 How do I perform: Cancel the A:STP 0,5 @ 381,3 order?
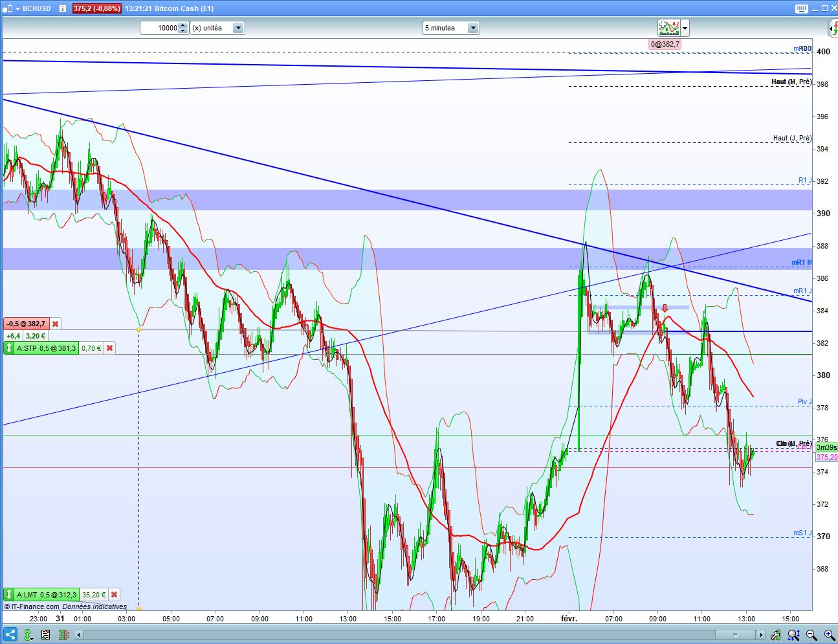click(x=110, y=348)
